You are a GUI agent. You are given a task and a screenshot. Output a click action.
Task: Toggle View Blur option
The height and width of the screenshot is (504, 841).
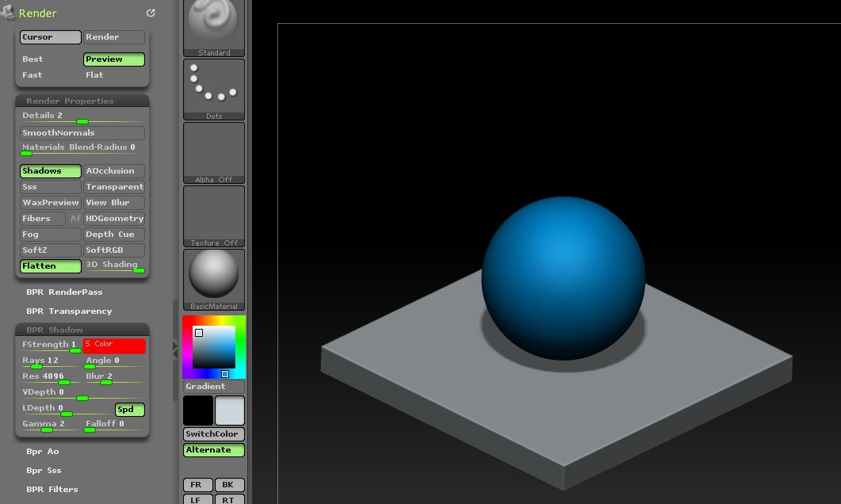point(113,203)
